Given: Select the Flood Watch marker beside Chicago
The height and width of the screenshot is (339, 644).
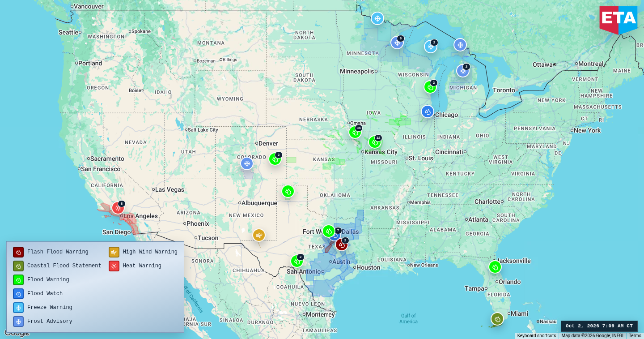Looking at the screenshot, I should [x=428, y=112].
